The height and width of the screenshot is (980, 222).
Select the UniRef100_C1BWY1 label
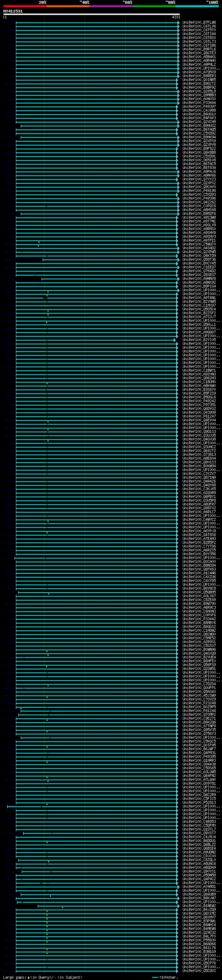coord(199,371)
